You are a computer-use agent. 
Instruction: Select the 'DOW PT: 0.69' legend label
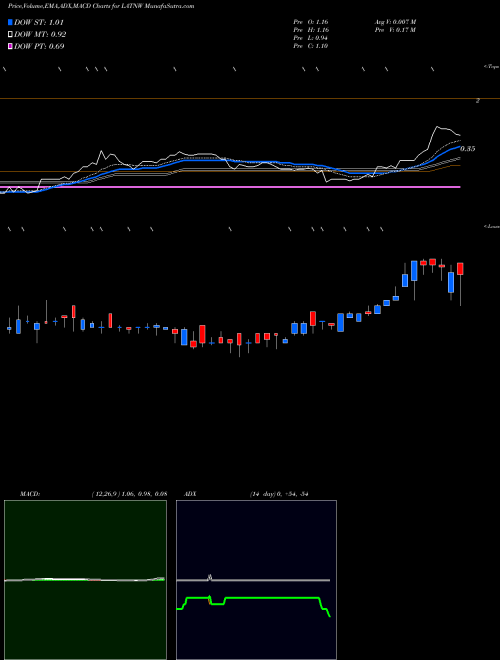pos(39,46)
